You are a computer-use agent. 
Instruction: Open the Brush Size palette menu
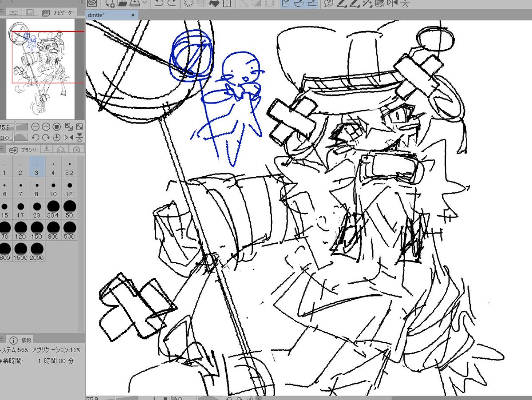(x=2, y=149)
